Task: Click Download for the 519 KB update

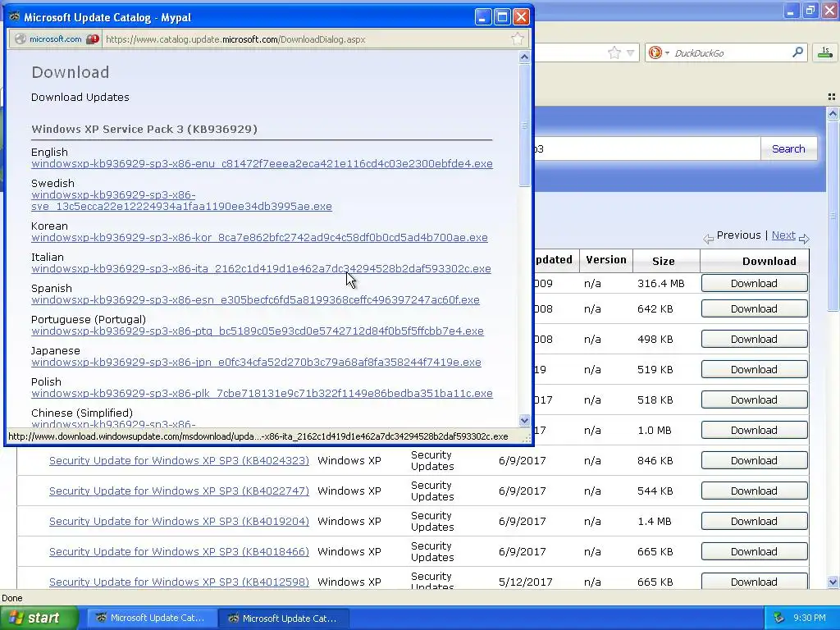Action: pos(755,370)
